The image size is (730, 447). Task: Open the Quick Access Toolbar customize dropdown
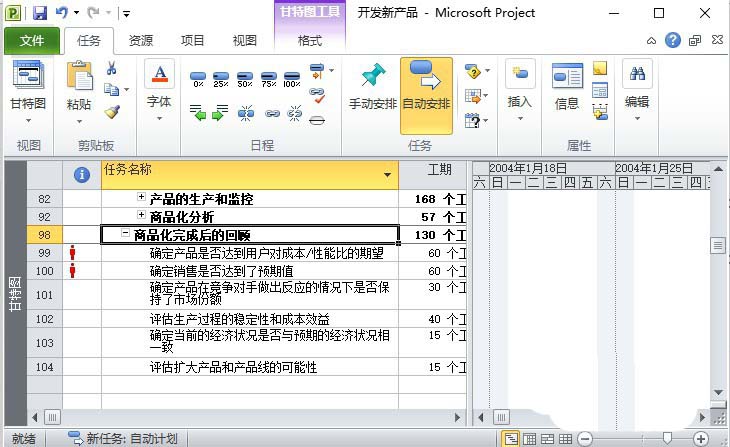(126, 14)
